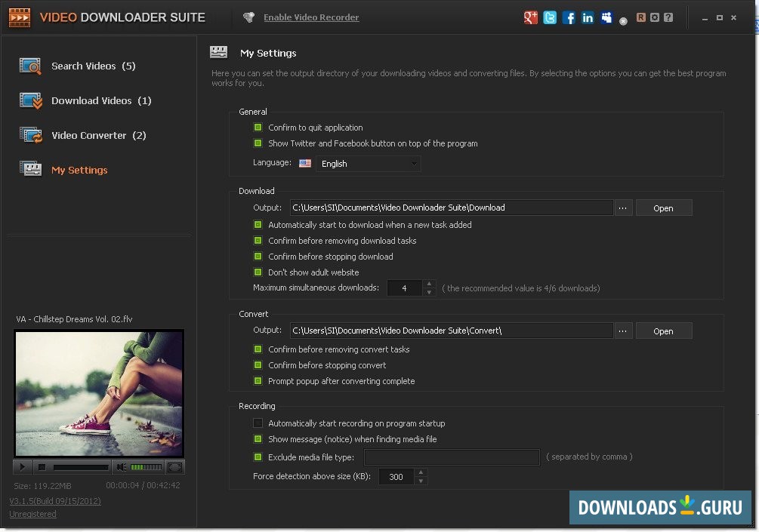Click the Unregistered link
This screenshot has width=759, height=532.
[x=32, y=514]
